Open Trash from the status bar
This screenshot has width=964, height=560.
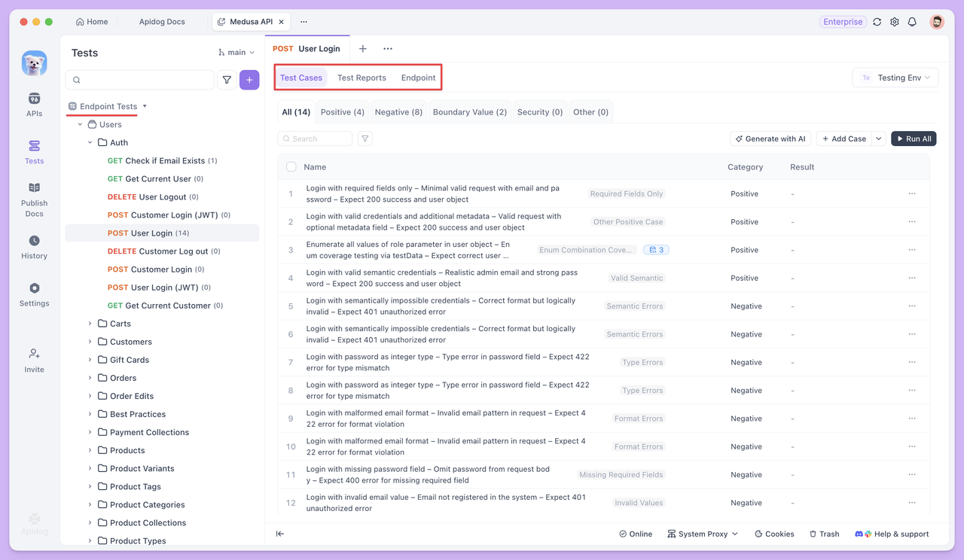click(x=824, y=534)
